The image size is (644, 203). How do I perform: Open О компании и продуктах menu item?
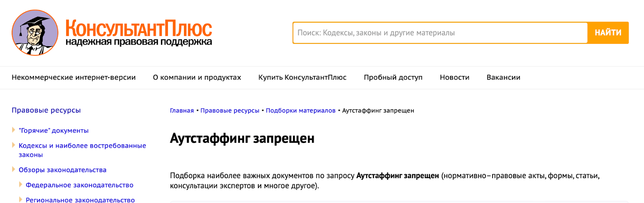click(197, 78)
